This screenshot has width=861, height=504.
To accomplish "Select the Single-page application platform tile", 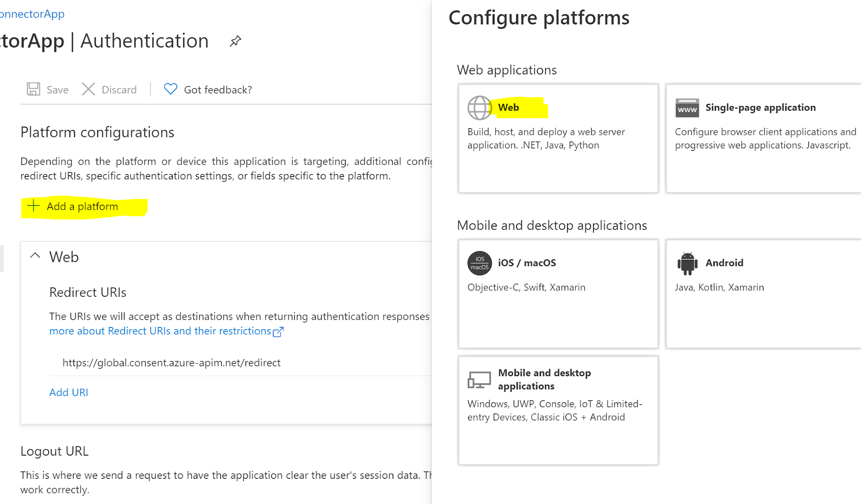I will point(763,139).
